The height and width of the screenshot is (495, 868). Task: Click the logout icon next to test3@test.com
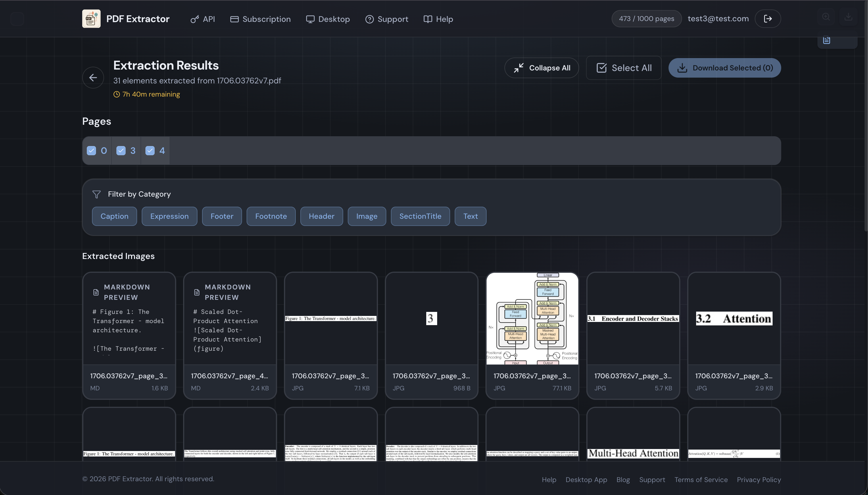(768, 19)
